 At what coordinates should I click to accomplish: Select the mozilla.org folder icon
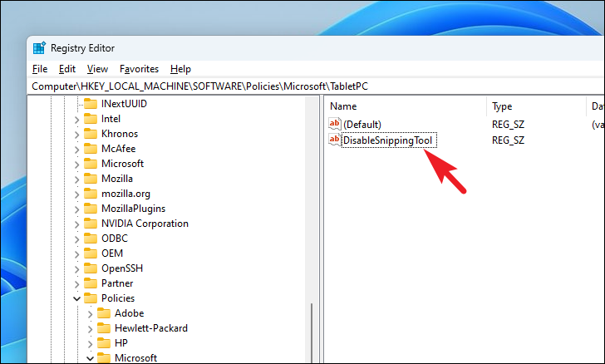coord(91,194)
